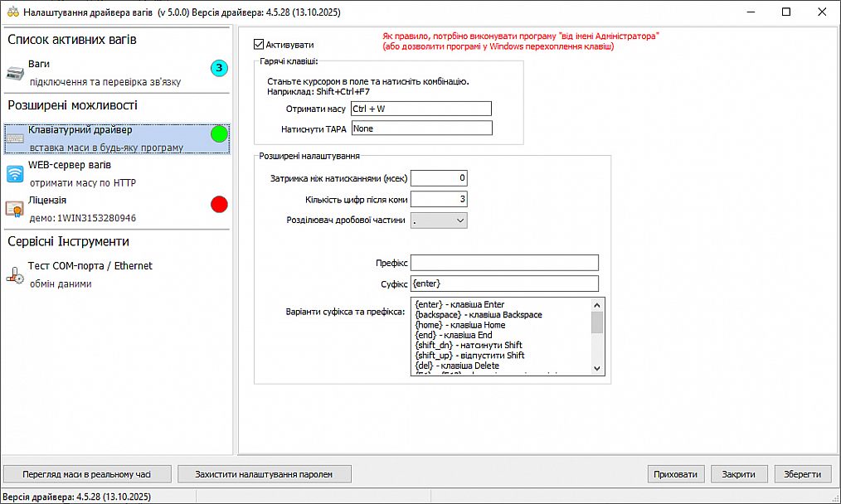841x504 pixels.
Task: Click the Тест COM-порта connector icon
Action: 16,275
